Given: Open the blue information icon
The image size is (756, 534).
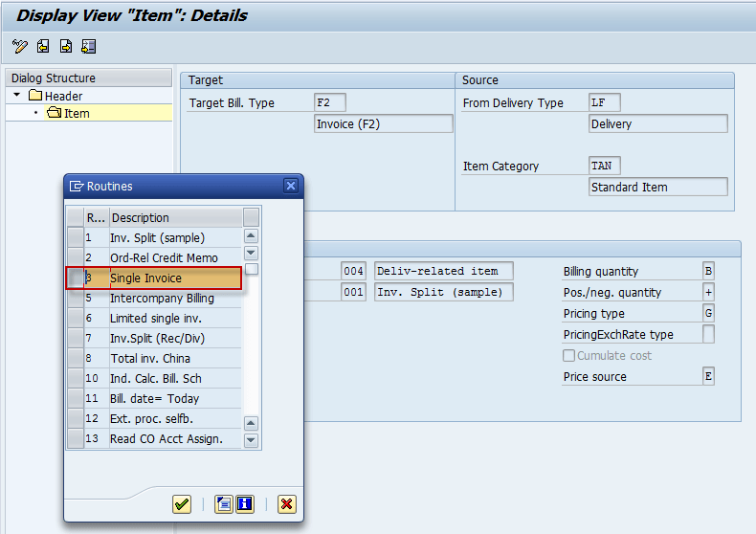Looking at the screenshot, I should coord(245,504).
